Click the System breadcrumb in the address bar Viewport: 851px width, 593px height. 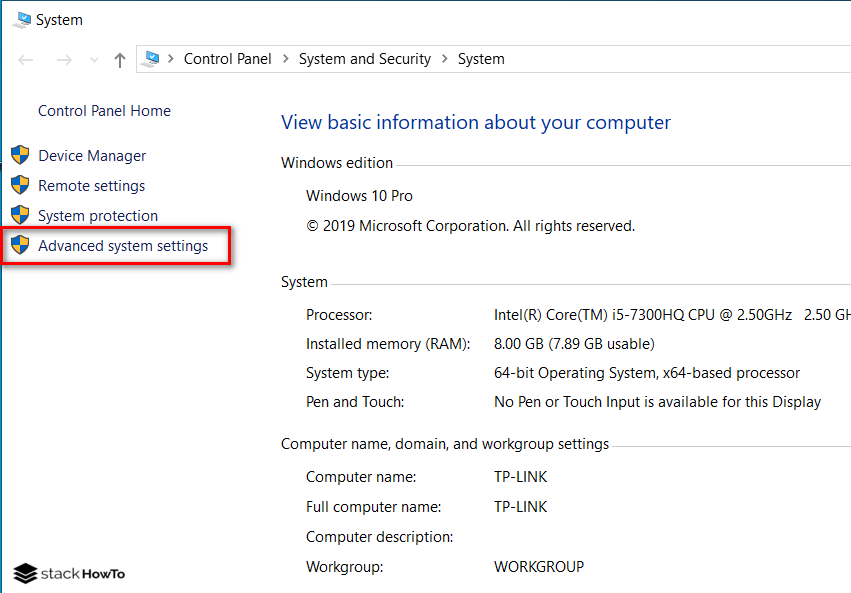(x=480, y=59)
